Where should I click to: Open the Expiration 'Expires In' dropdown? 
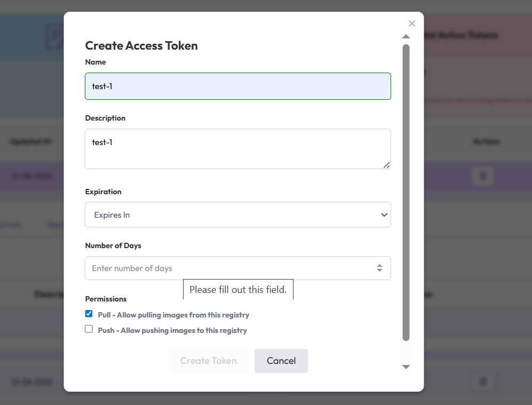click(238, 215)
